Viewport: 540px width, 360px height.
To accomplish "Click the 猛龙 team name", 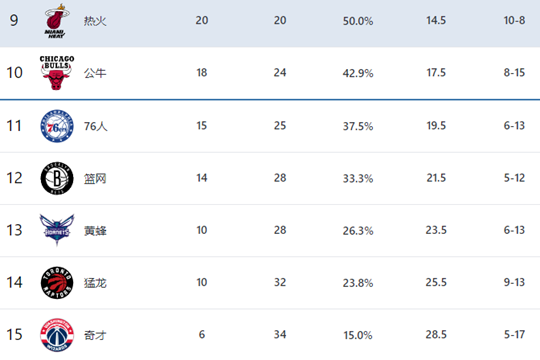I will coord(95,283).
